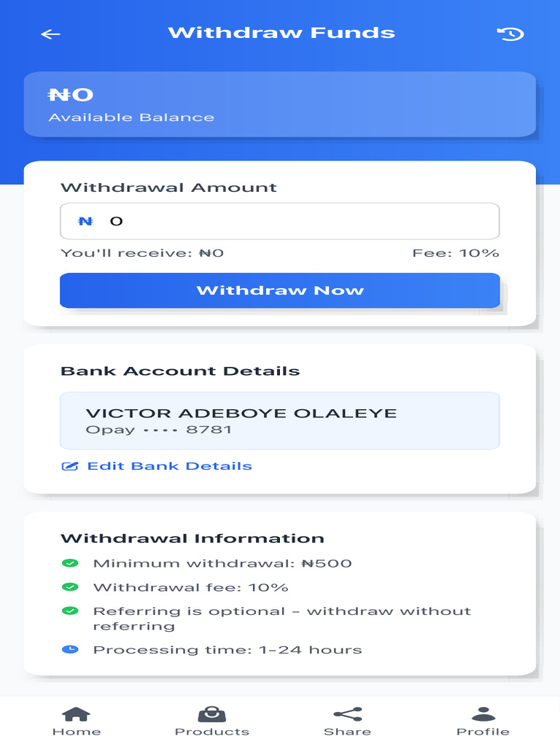This screenshot has height=747, width=560.
Task: Tap the Products bag icon
Action: click(x=212, y=714)
